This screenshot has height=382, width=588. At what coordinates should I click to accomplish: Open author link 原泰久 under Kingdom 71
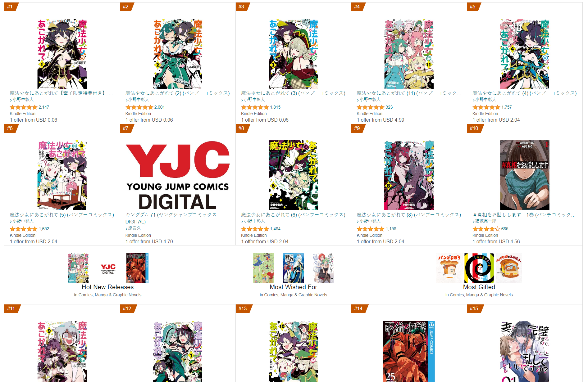pos(134,228)
